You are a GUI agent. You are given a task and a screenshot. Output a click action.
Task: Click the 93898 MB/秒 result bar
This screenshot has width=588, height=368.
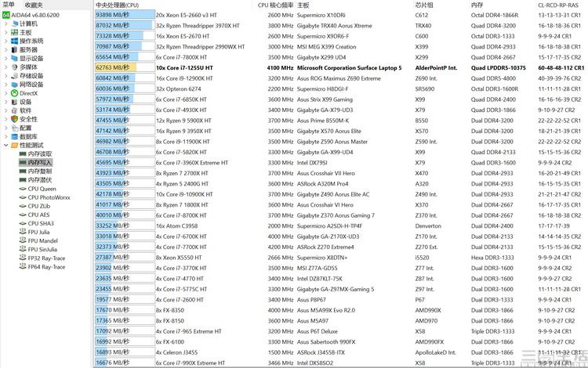tap(125, 15)
